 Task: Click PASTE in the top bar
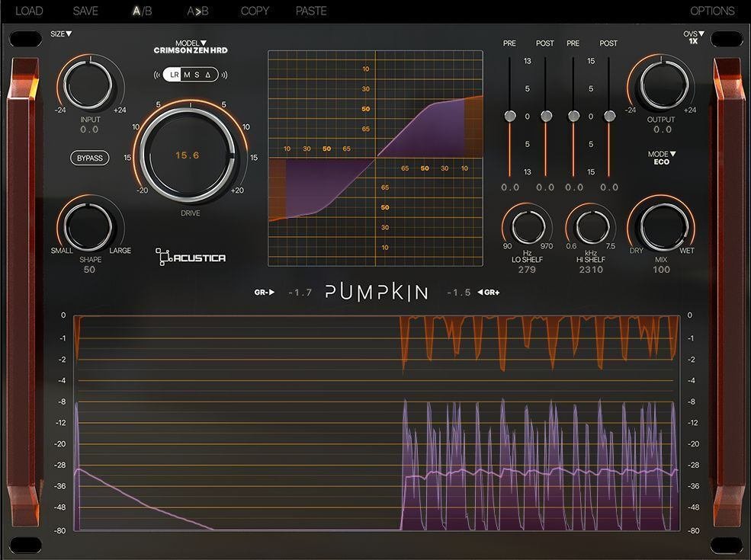pyautogui.click(x=311, y=11)
